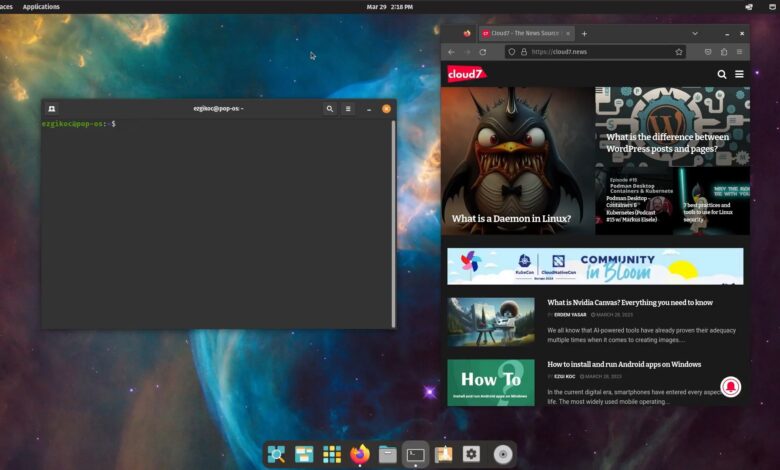Open the Podman Desktop podcast article
This screenshot has height=470, width=780.
[631, 209]
